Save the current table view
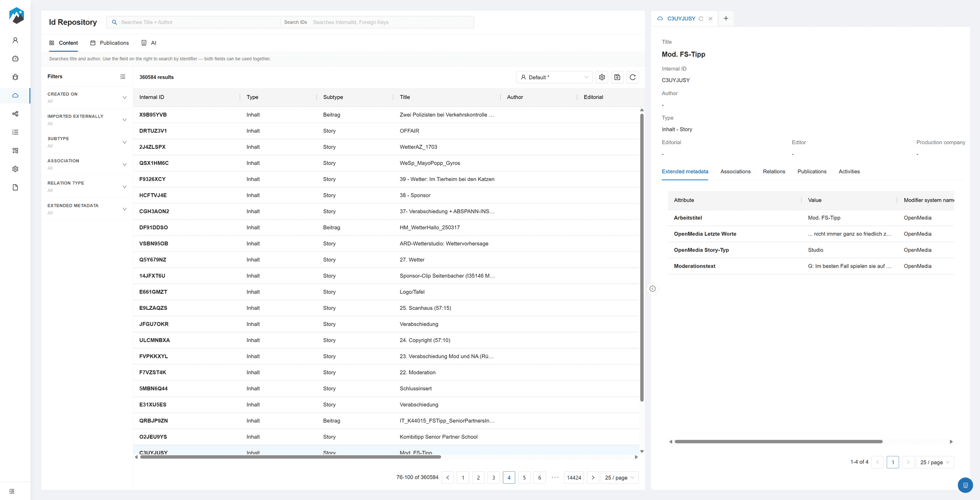980x500 pixels. coord(617,77)
